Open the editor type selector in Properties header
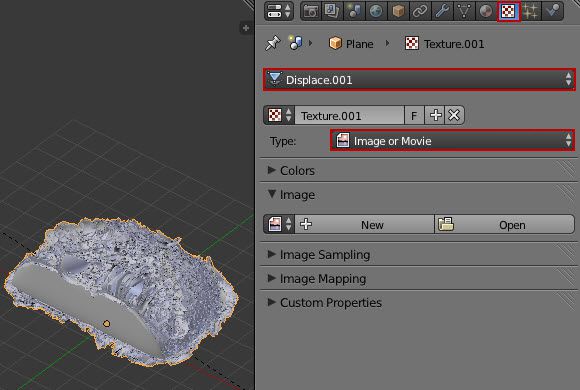Screen dimensions: 580x390 (x=279, y=11)
